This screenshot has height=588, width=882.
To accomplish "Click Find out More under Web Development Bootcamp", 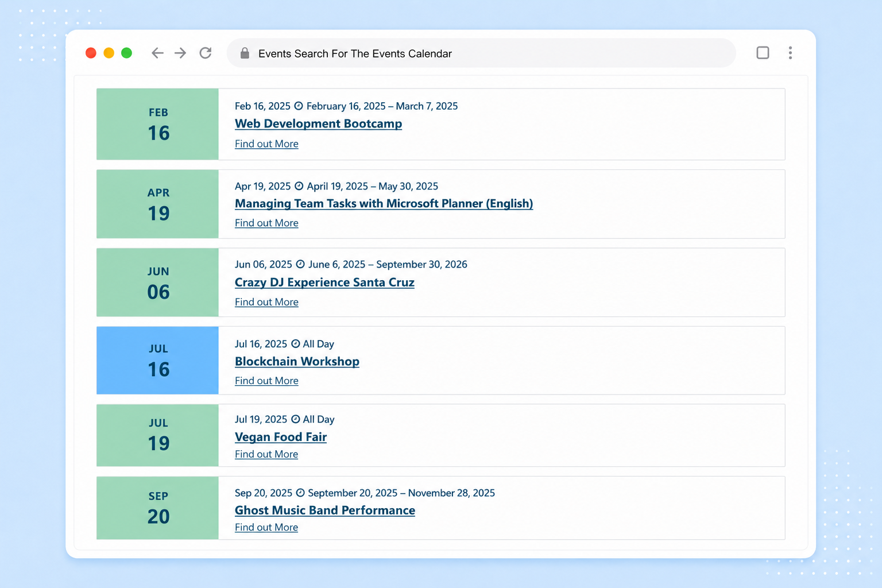I will 266,144.
